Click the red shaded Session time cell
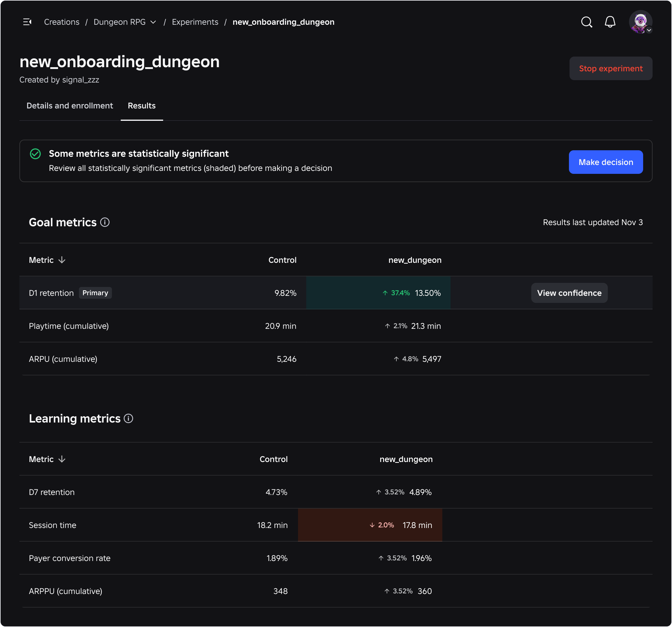The image size is (672, 627). pos(370,525)
